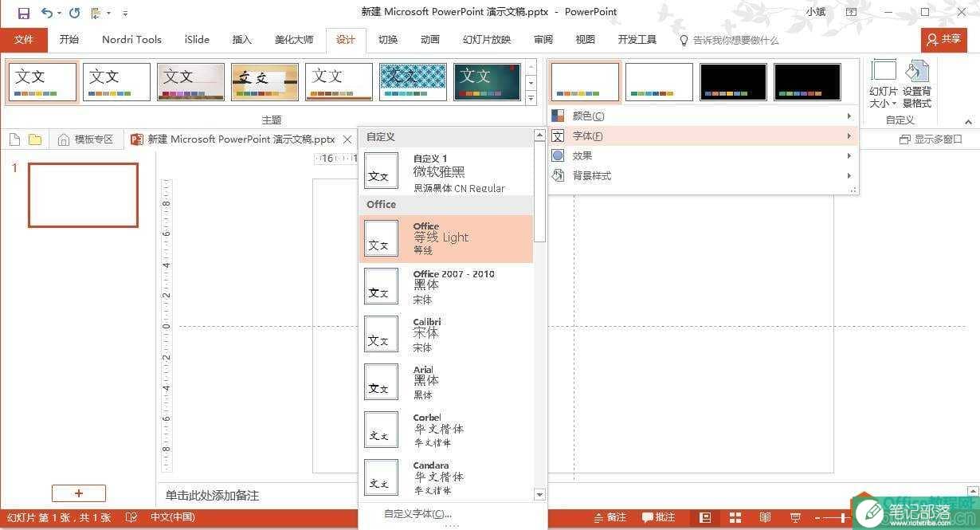Switch to the Home ribbon tab

[x=69, y=39]
